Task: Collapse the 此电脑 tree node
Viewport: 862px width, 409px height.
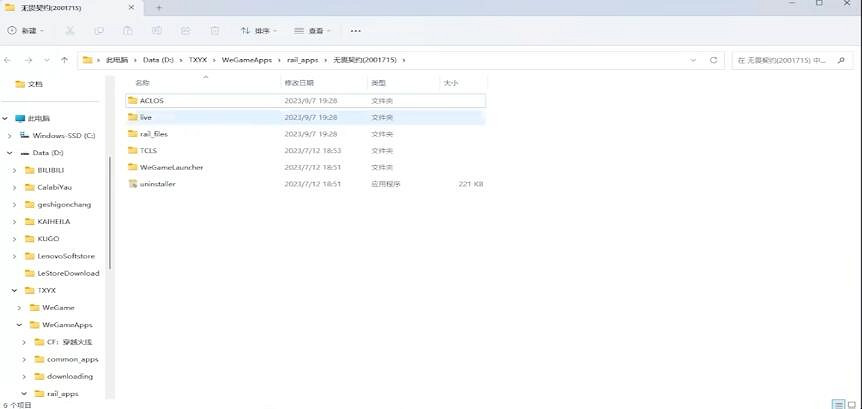Action: point(5,118)
